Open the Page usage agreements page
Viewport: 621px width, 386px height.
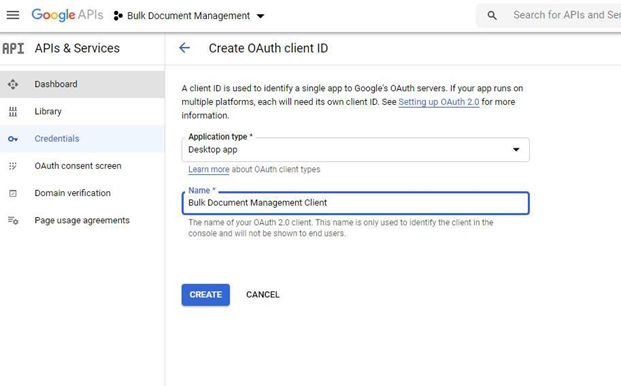pos(82,221)
